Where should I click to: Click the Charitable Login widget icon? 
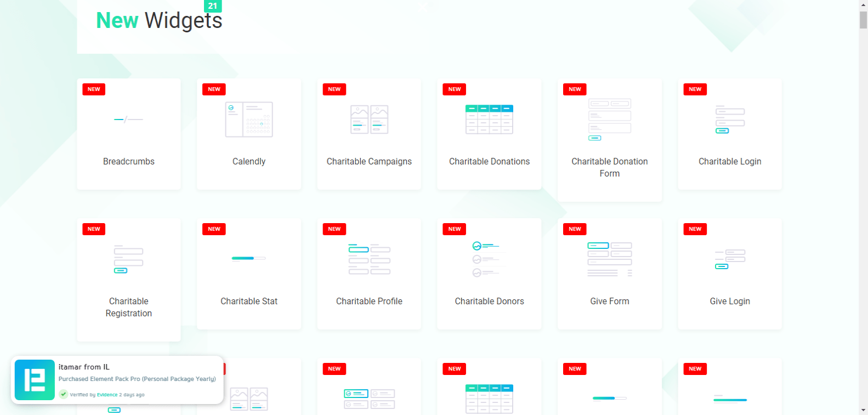pos(730,119)
